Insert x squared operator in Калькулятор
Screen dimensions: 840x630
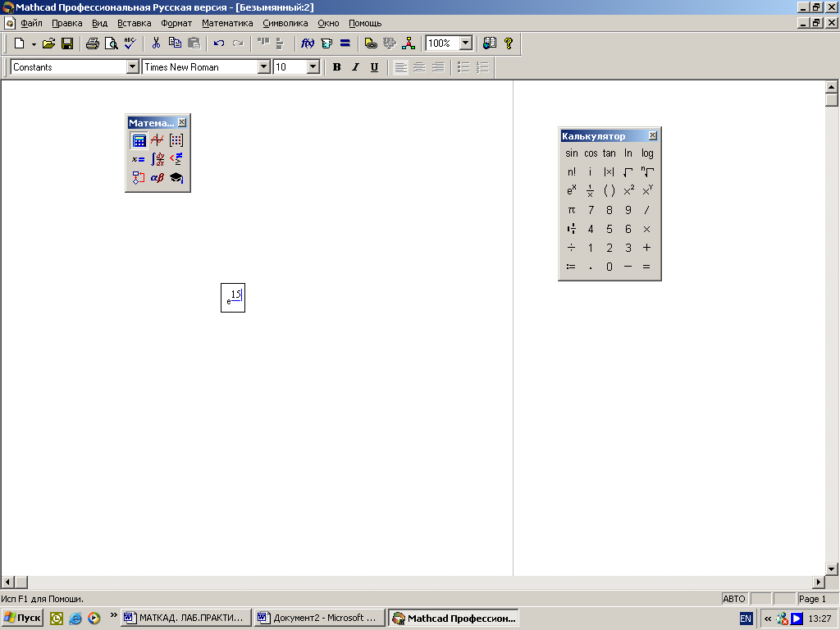[x=628, y=190]
